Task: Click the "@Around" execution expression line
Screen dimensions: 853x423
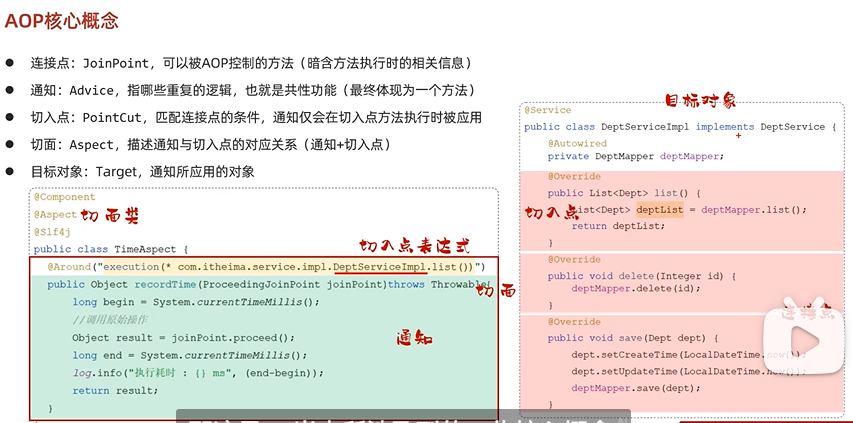Action: (x=266, y=267)
